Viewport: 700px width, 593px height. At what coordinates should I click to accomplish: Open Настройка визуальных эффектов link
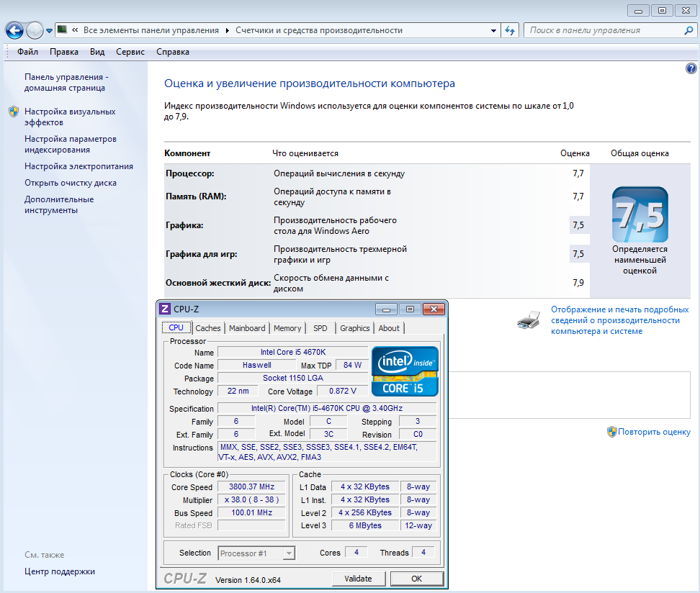(70, 117)
